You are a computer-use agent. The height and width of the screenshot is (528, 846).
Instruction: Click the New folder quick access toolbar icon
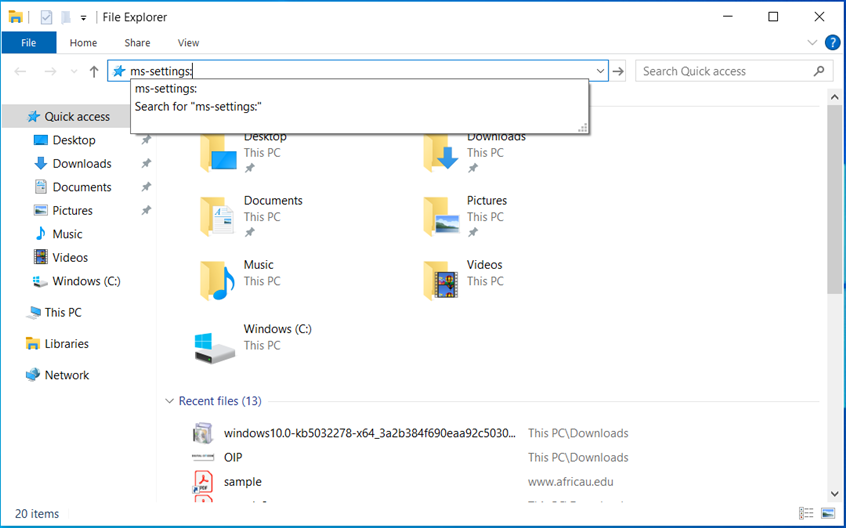pyautogui.click(x=66, y=17)
